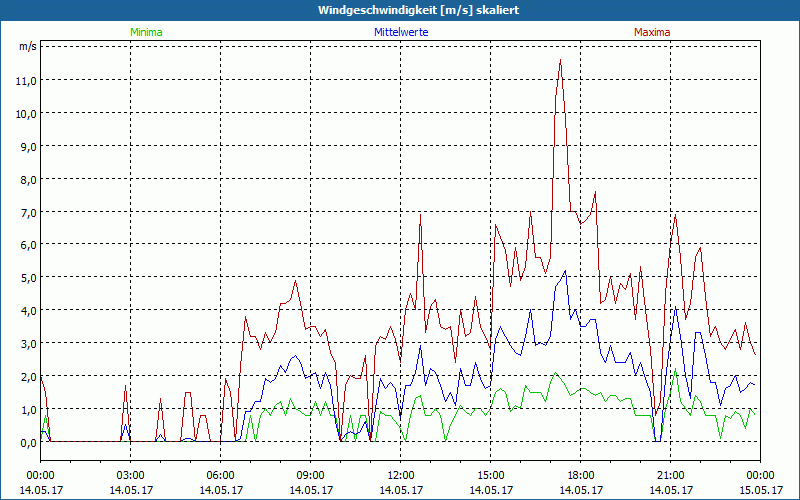Click the 21:00 time axis label
Image resolution: width=800 pixels, height=500 pixels.
[x=670, y=476]
